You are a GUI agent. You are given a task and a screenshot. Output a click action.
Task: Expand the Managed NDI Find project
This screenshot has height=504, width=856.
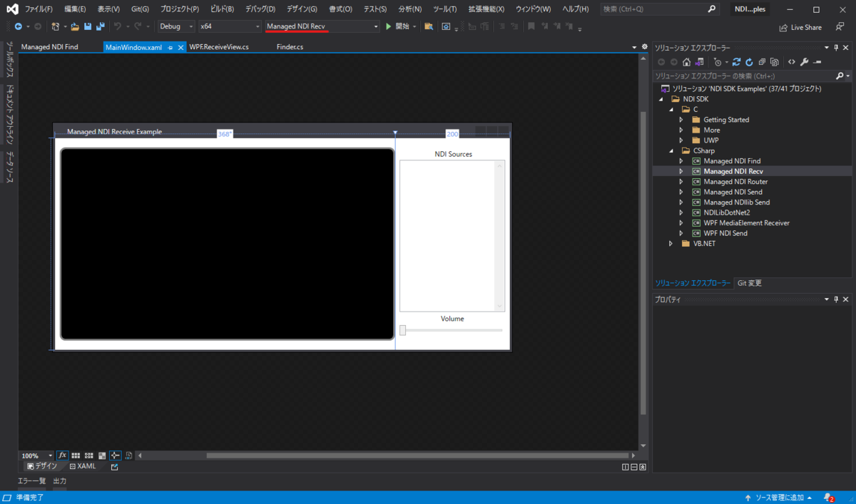coord(681,161)
